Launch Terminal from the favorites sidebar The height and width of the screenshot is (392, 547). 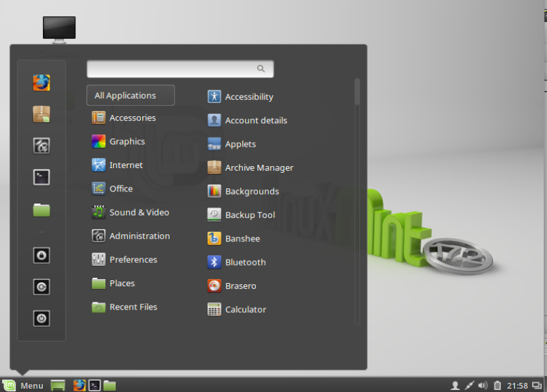point(42,177)
